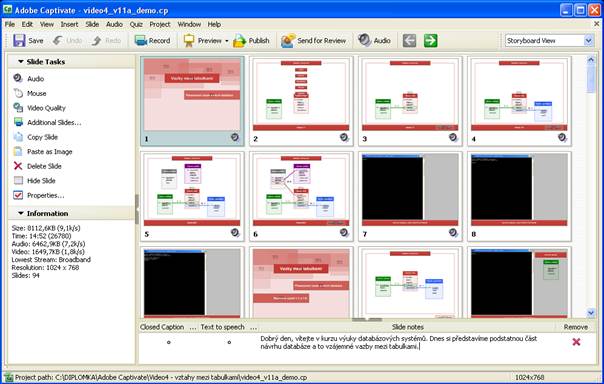Viewport: 604px width, 384px height.
Task: Remove slide note with red X
Action: point(576,342)
